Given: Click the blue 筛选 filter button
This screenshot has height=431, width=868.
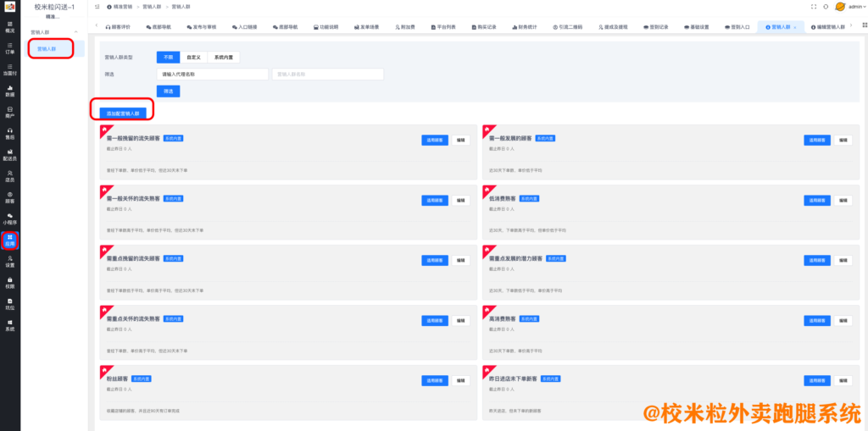Looking at the screenshot, I should coord(168,91).
